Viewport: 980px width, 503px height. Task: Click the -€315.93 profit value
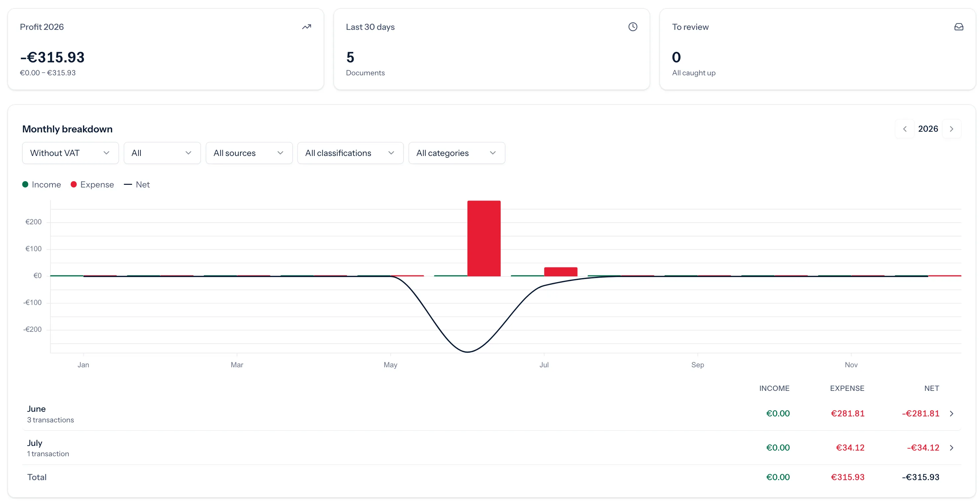(52, 57)
